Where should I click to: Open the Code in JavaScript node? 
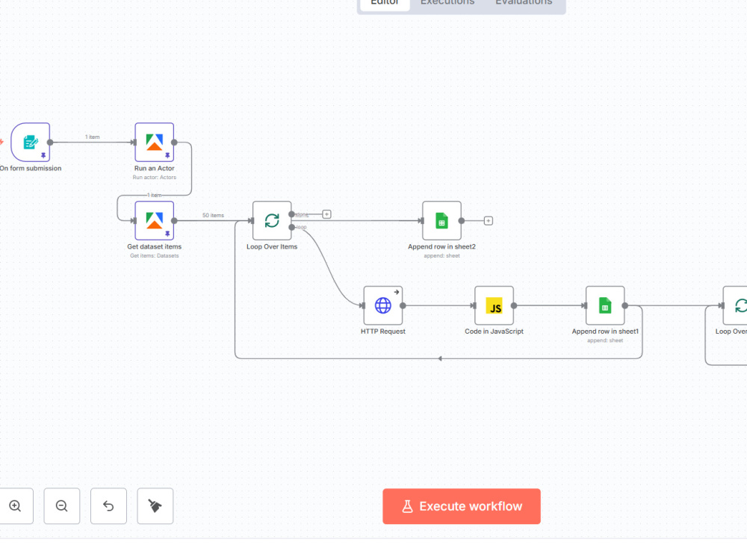pyautogui.click(x=494, y=305)
